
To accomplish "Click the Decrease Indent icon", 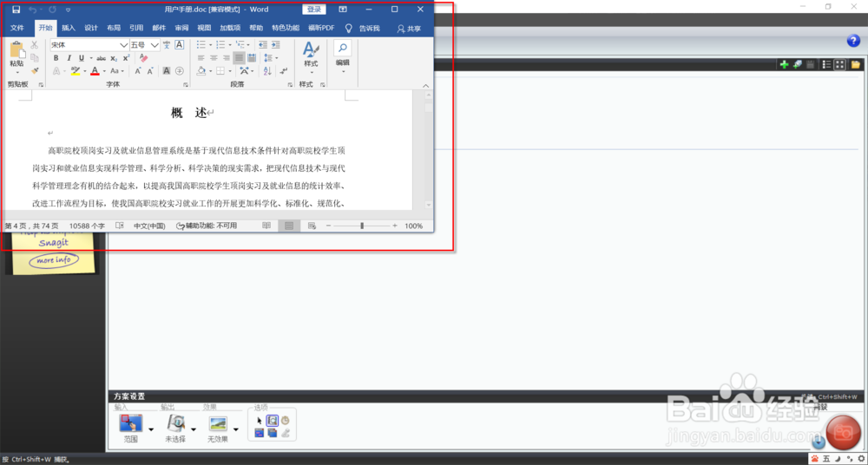I will click(x=262, y=45).
